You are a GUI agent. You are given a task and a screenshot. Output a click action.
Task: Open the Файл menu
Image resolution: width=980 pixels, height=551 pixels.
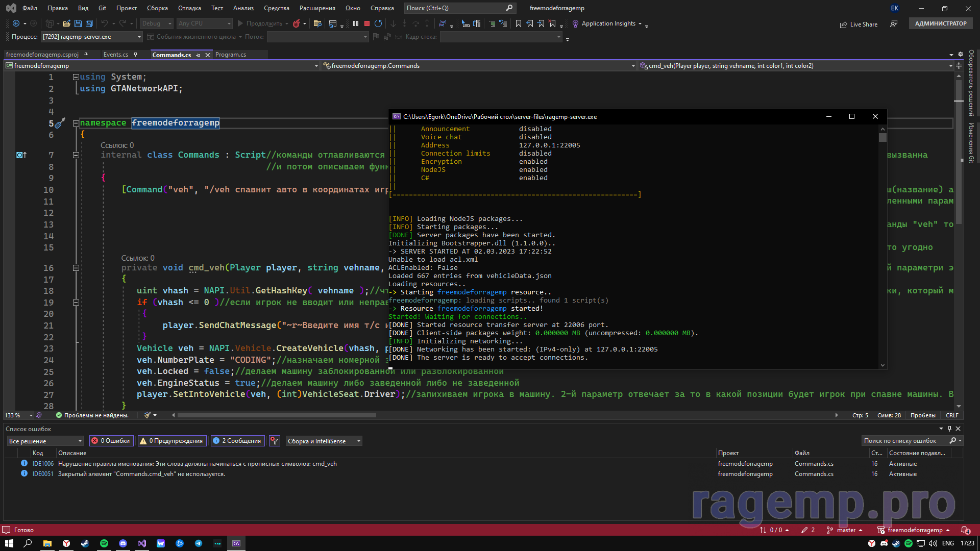click(30, 8)
